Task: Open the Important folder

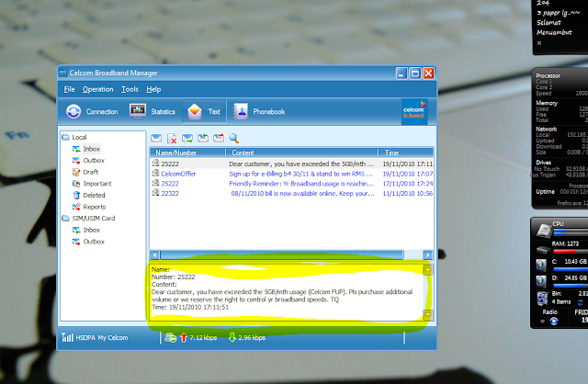Action: (92, 184)
